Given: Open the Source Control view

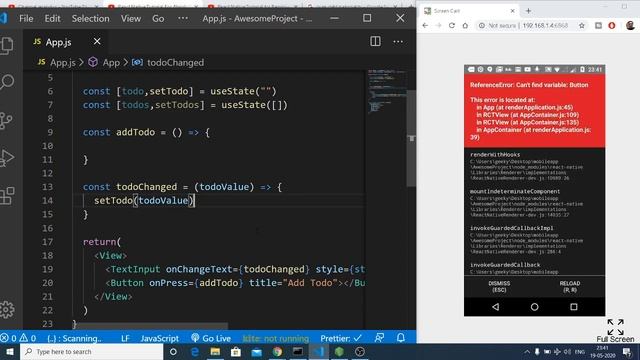Looking at the screenshot, I should coord(6,120).
